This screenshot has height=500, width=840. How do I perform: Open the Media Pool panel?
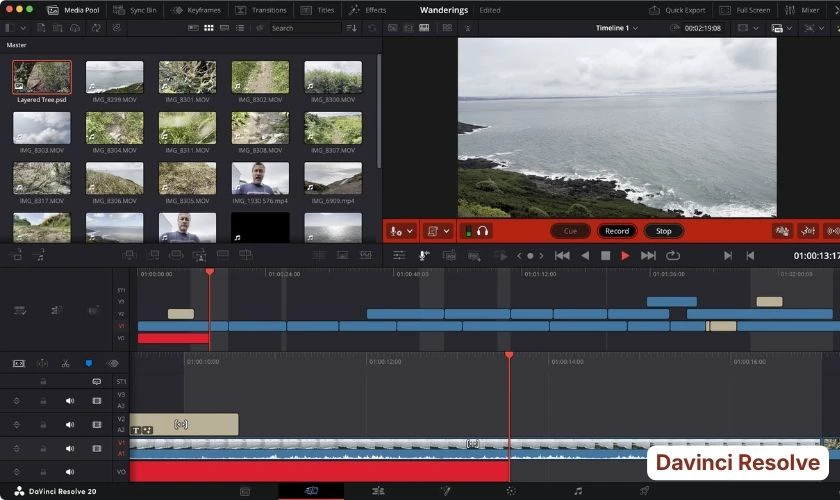[73, 10]
